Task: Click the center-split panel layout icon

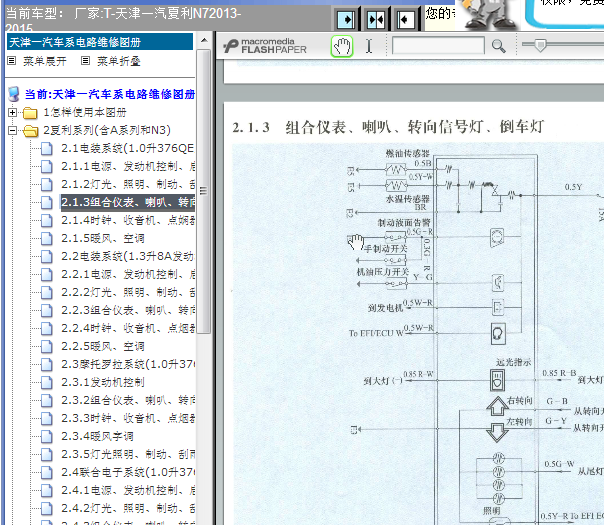Action: coord(376,19)
